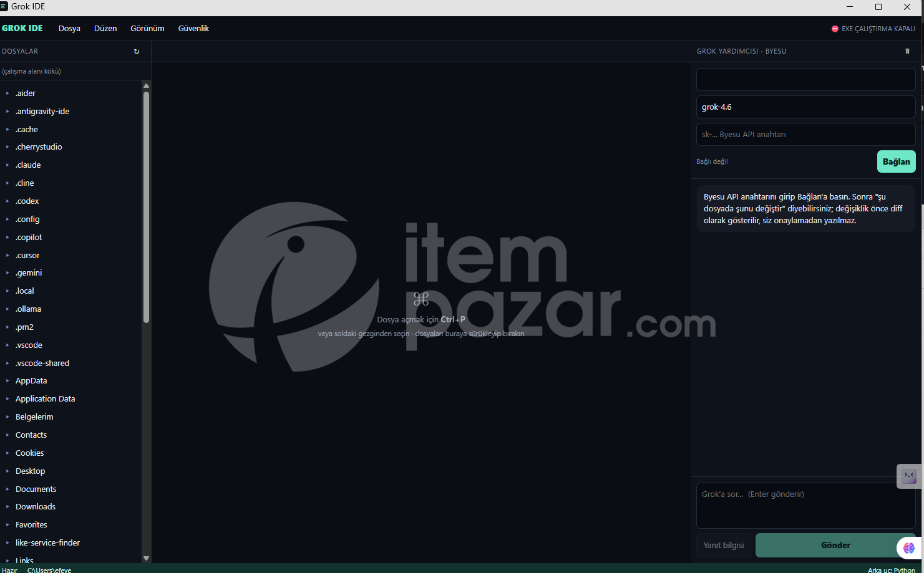This screenshot has height=573, width=924.
Task: Send the message with Gönder
Action: tap(835, 545)
